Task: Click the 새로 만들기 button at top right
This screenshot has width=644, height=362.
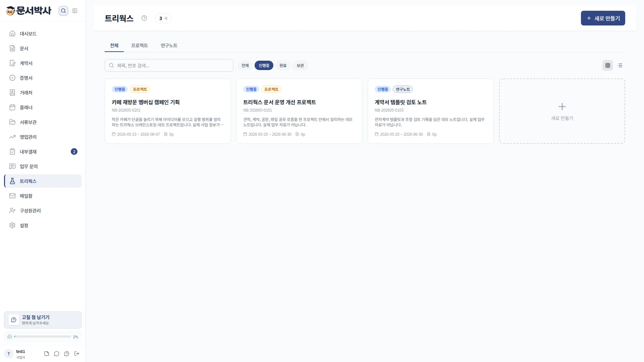Action: (x=603, y=18)
